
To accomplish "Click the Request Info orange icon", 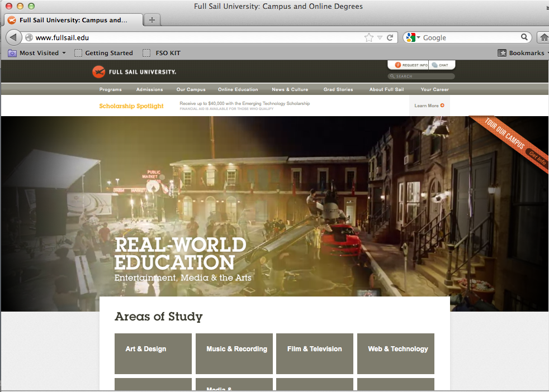I will click(397, 65).
